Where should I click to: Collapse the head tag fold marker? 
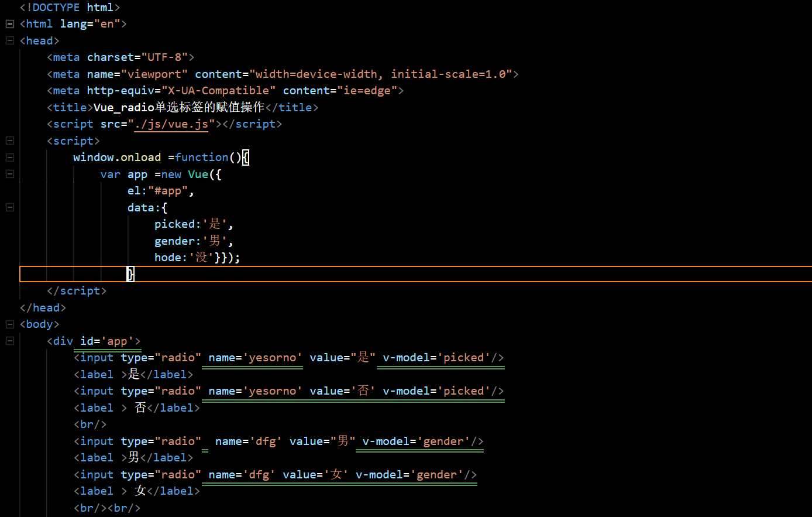[x=9, y=40]
